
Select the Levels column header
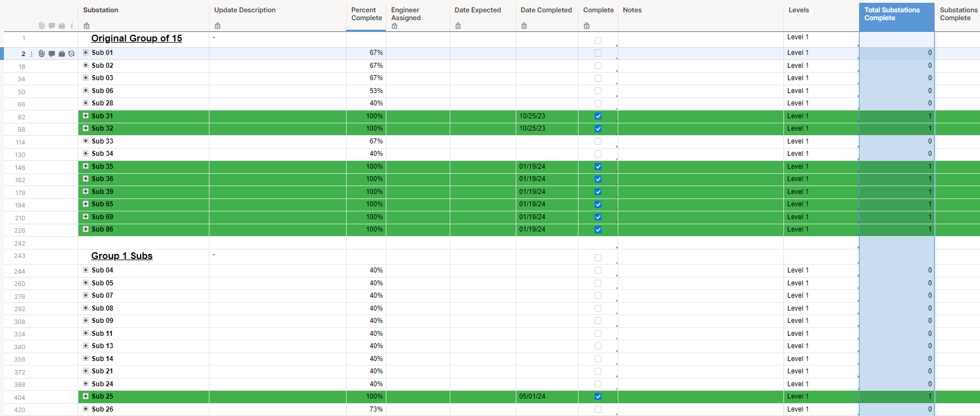click(799, 10)
